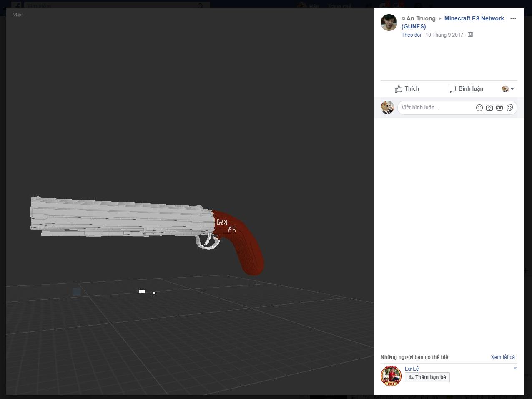Image resolution: width=532 pixels, height=399 pixels.
Task: Open Minecraft FS Network (GUNFS) group
Action: 474,18
